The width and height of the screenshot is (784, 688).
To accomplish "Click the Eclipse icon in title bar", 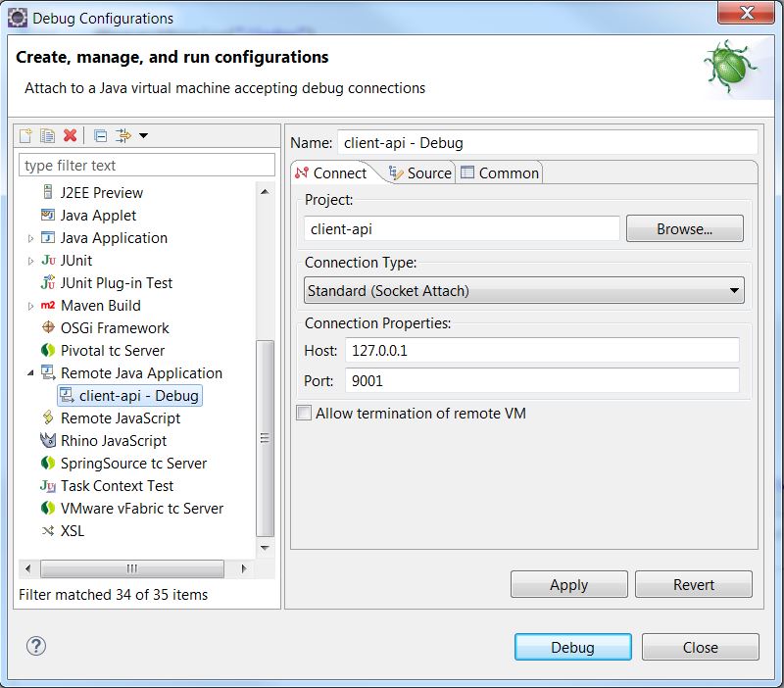I will pos(18,18).
